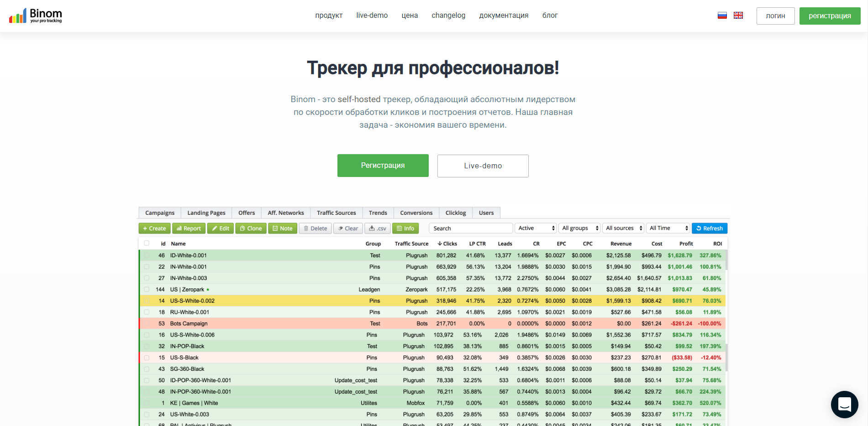Screen dimensions: 868x426
Task: Open the All sources dropdown
Action: [623, 229]
